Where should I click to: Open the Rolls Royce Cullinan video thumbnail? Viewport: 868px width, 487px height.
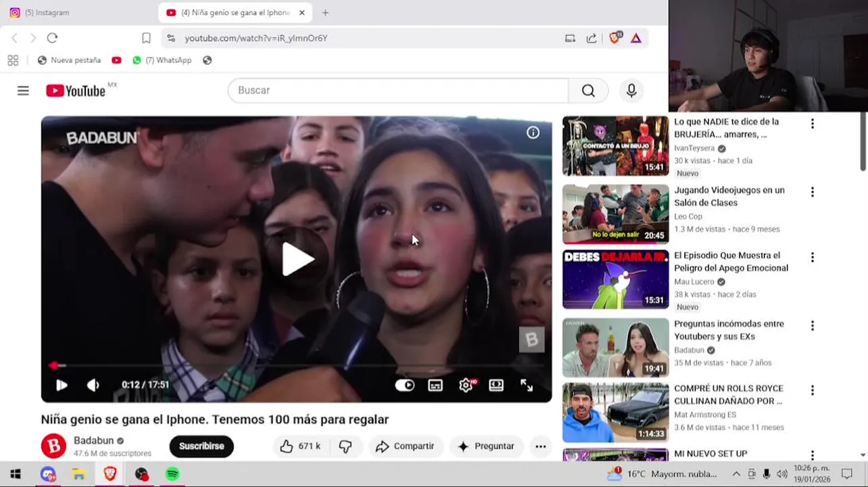pos(615,413)
